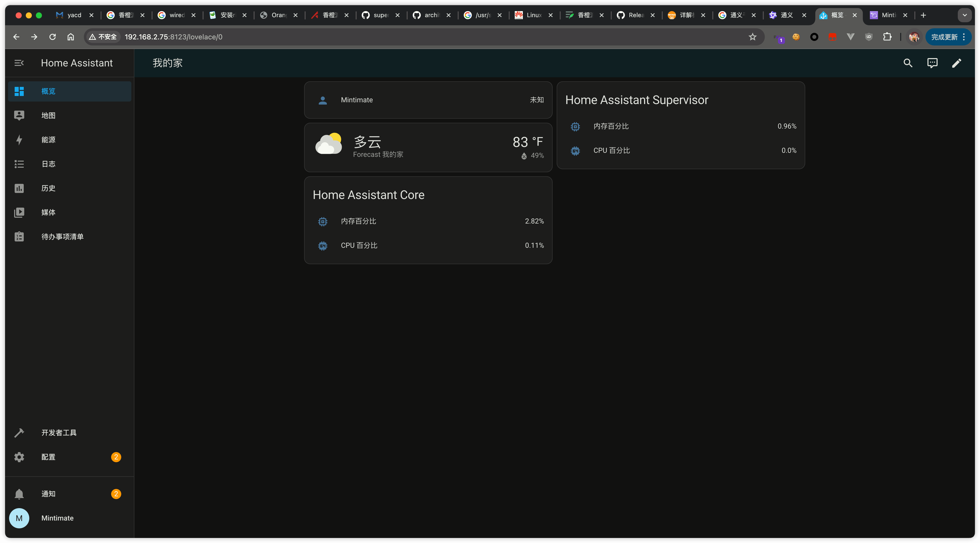
Task: Open Notifications (通知) bell
Action: click(48, 494)
